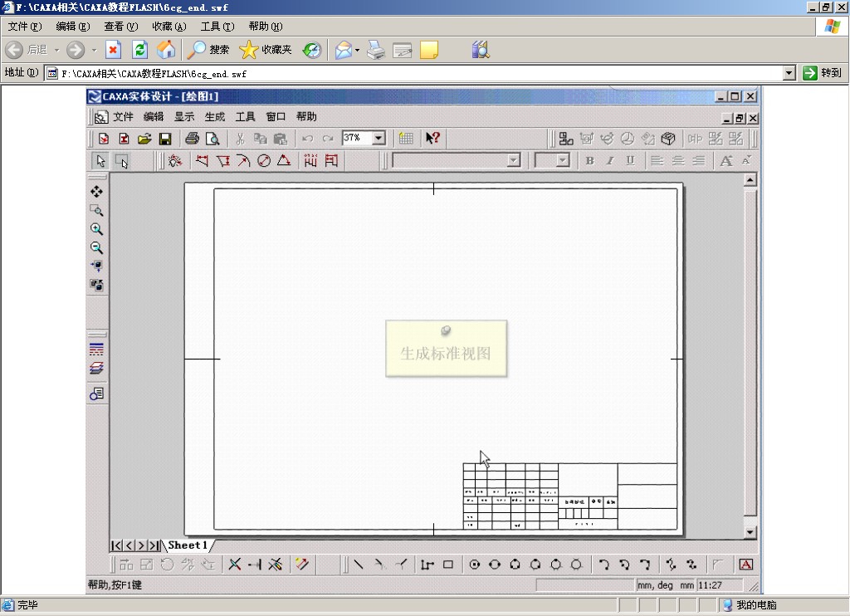Open the CAXA 编辑 menu

154,116
